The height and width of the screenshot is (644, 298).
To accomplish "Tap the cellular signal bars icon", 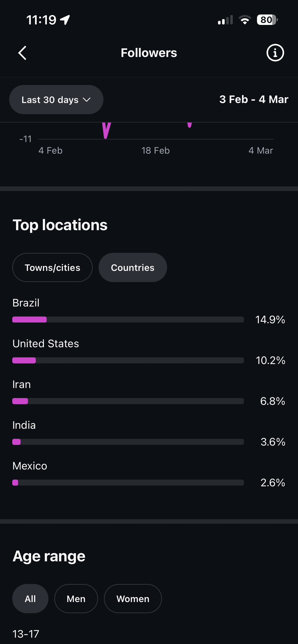I will (x=225, y=20).
